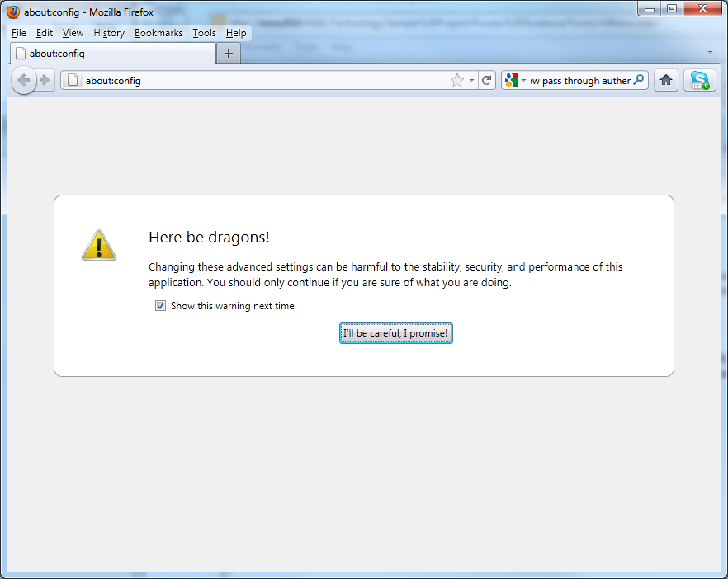Viewport: 728px width, 579px height.
Task: Open the list all tabs dropdown
Action: (x=711, y=52)
